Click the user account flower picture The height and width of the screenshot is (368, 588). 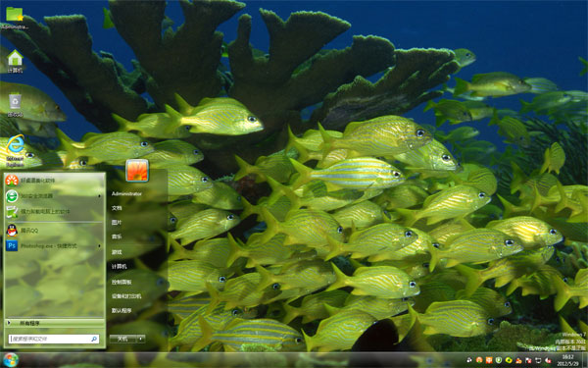(137, 171)
